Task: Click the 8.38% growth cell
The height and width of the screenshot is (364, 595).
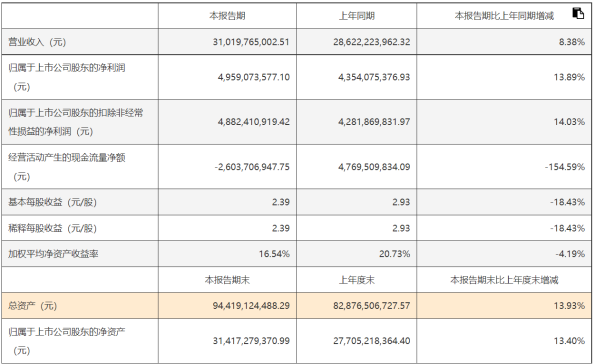Action: [x=571, y=42]
